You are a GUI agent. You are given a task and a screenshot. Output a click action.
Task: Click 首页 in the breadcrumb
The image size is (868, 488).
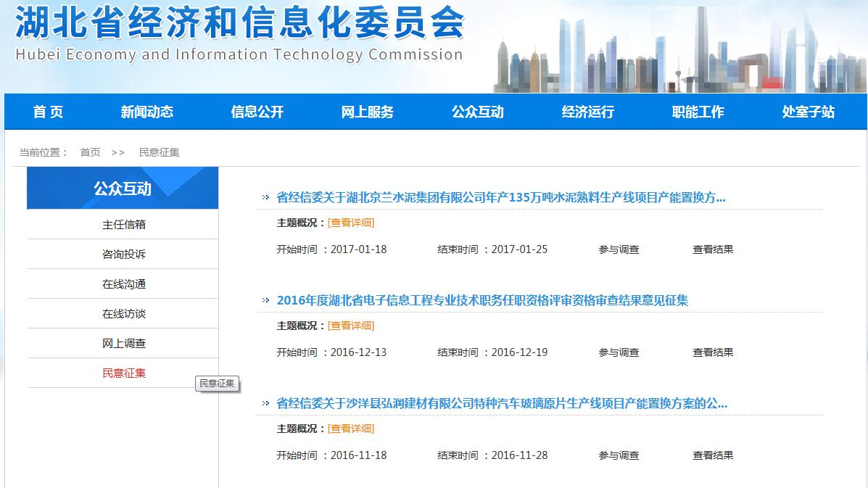point(90,152)
